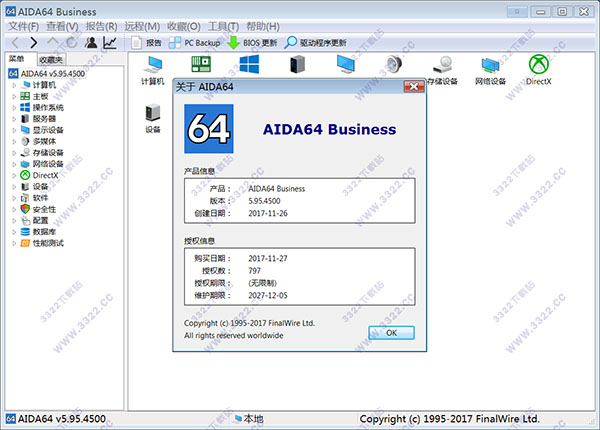Switch to the 菜单 tab
Image resolution: width=600 pixels, height=430 pixels.
(17, 59)
